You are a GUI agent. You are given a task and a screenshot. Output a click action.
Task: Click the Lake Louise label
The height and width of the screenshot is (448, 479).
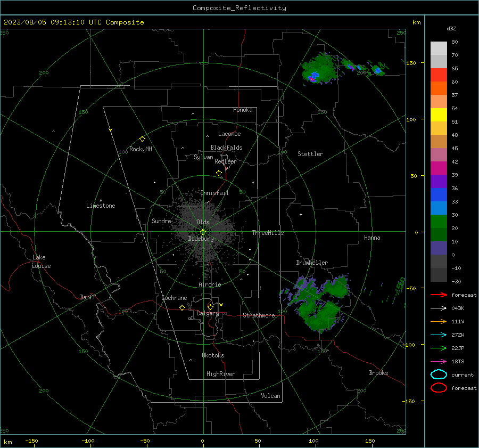tap(41, 262)
